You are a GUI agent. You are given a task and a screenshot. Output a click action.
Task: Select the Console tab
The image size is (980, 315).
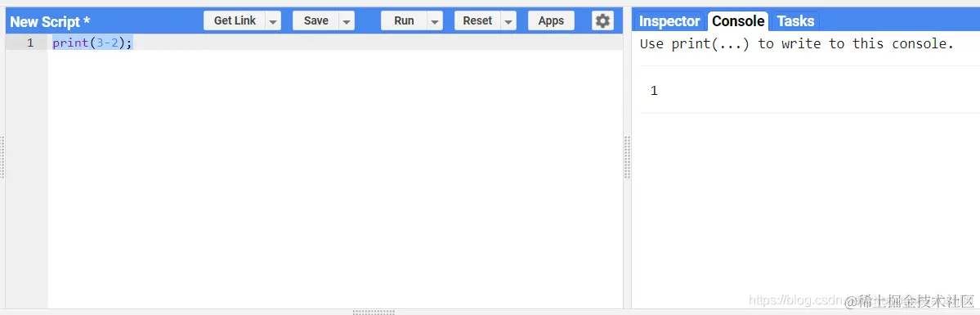(x=738, y=21)
